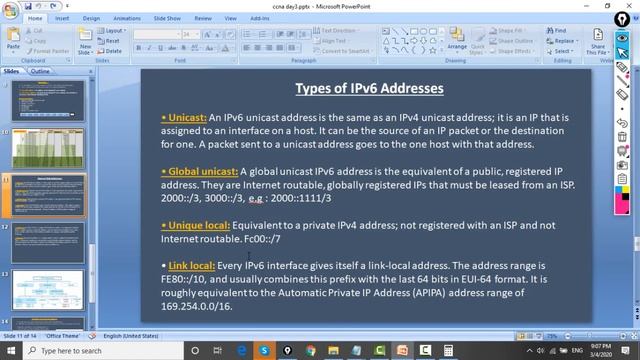Image resolution: width=640 pixels, height=360 pixels.
Task: Click the taskbar search box
Action: [103, 351]
